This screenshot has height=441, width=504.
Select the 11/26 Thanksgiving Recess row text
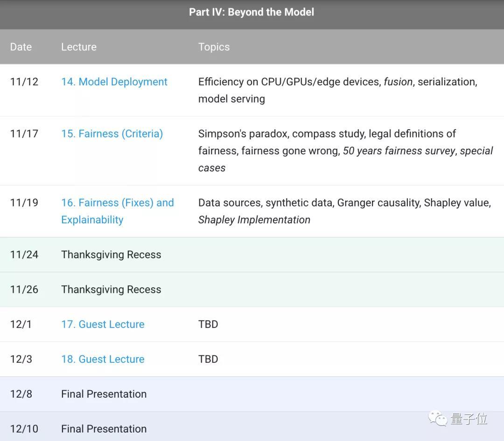[111, 289]
